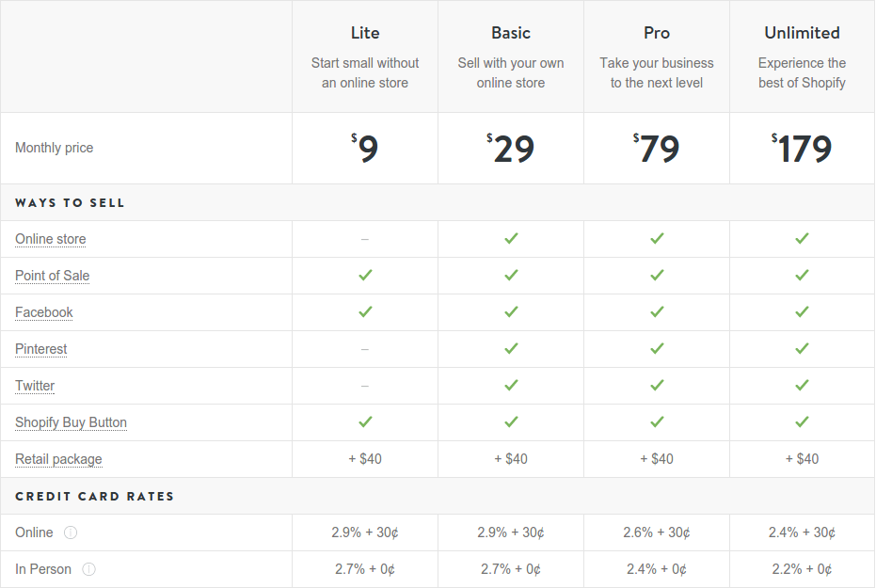
Task: Click the Lite plan Online store dash
Action: click(x=365, y=239)
